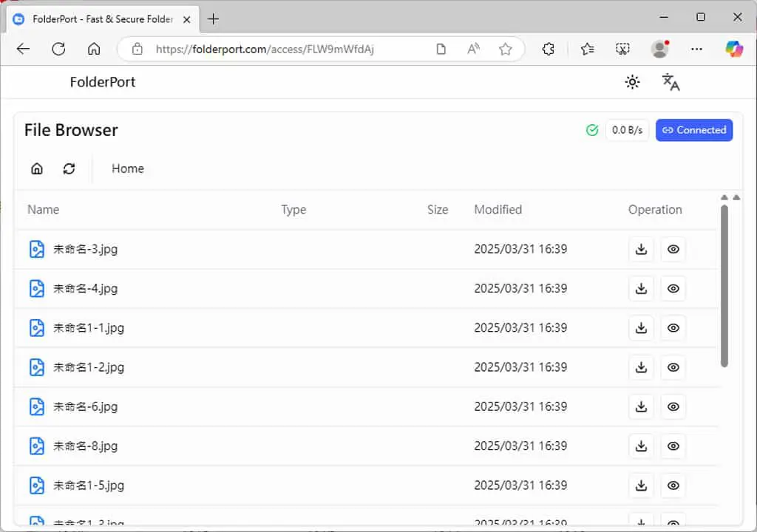The width and height of the screenshot is (757, 532).
Task: Download the 未命名-8.jpg file
Action: 641,446
